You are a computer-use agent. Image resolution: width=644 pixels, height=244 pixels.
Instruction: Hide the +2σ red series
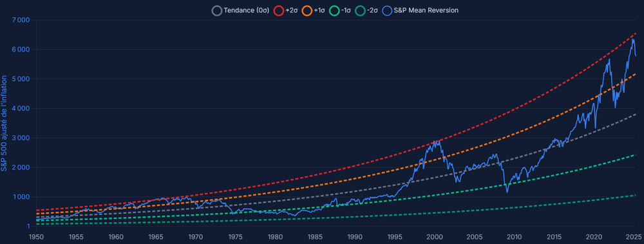pos(286,10)
